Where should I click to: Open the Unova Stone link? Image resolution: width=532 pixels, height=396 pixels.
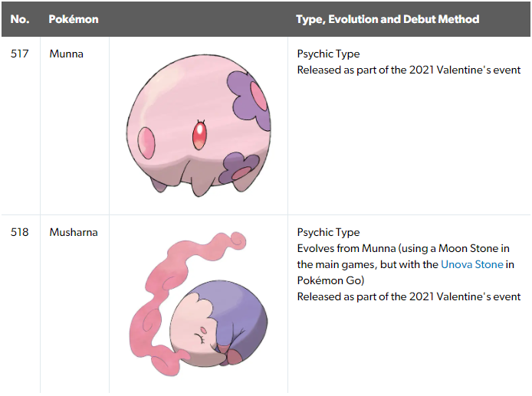pos(472,264)
